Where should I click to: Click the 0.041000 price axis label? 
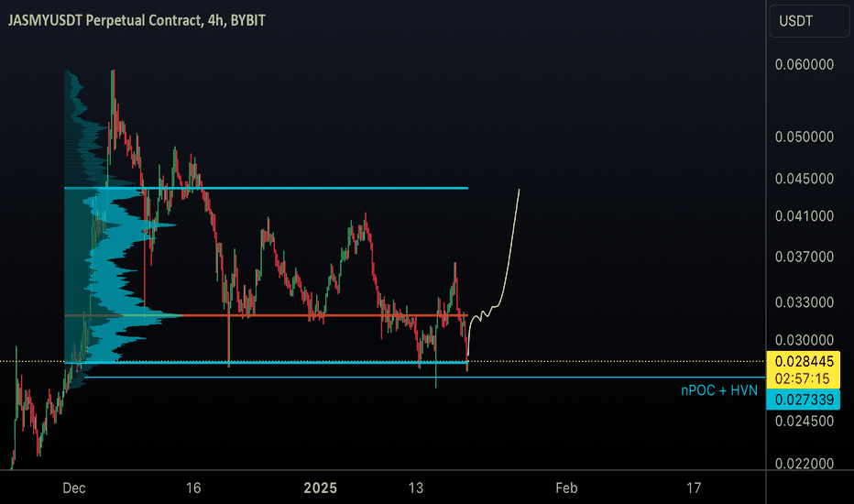point(805,216)
